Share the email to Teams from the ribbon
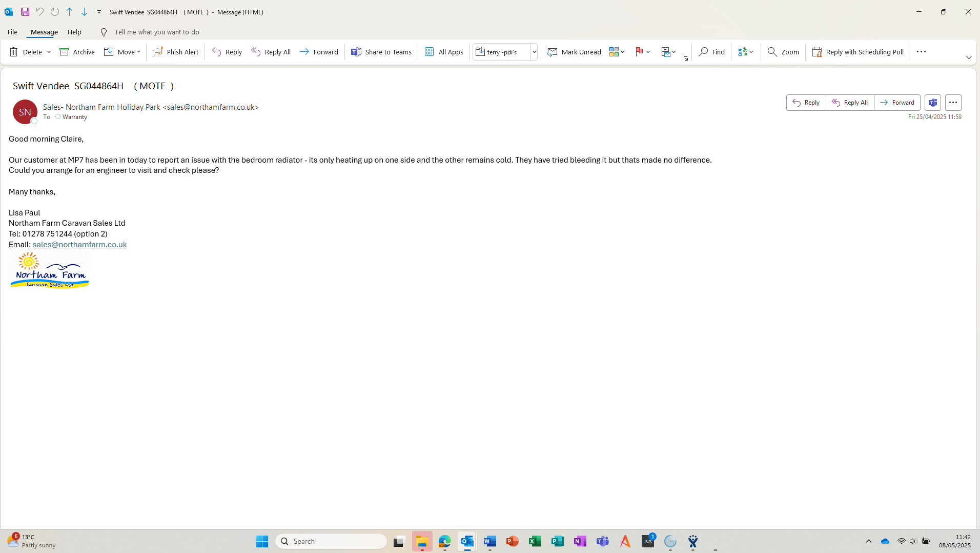This screenshot has width=980, height=553. pyautogui.click(x=381, y=52)
